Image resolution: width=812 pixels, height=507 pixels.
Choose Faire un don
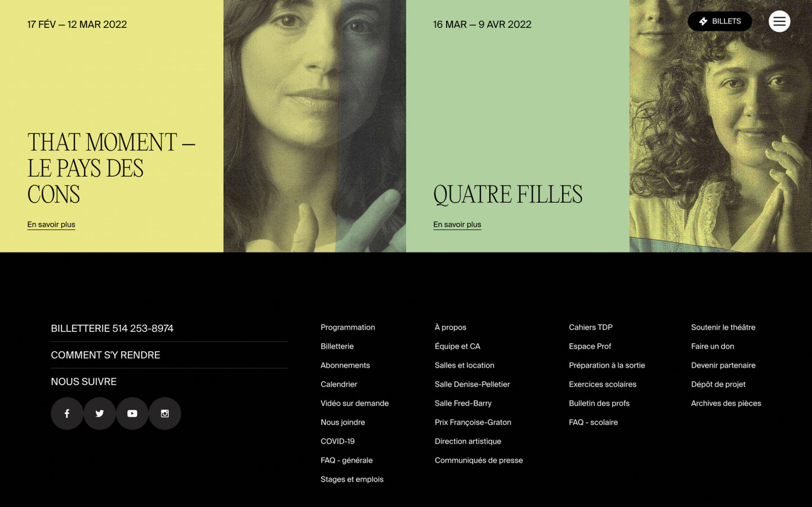712,346
